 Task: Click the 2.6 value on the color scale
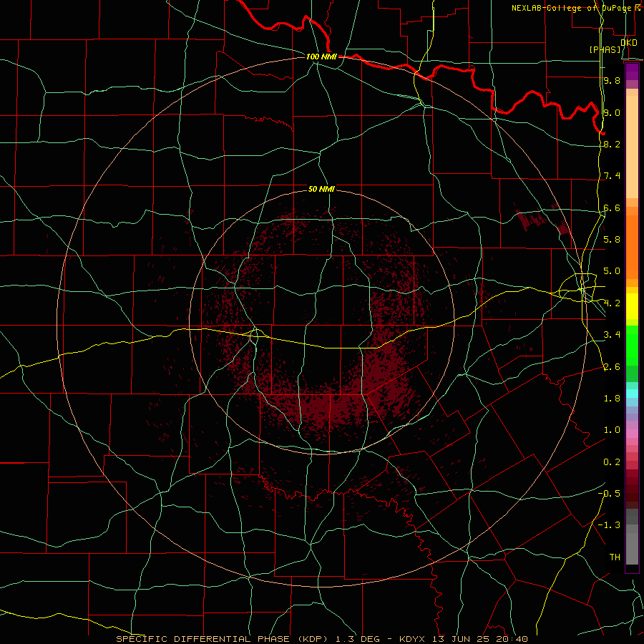[x=612, y=367]
